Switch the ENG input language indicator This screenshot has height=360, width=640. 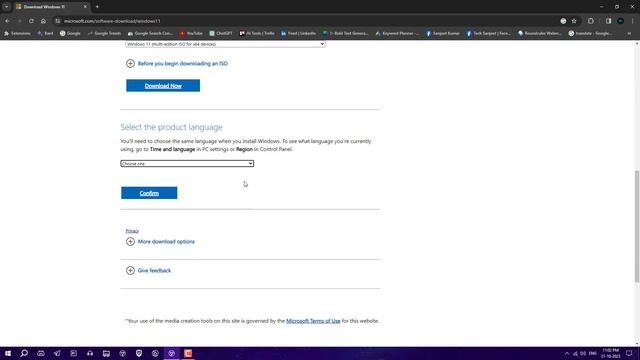(x=593, y=353)
